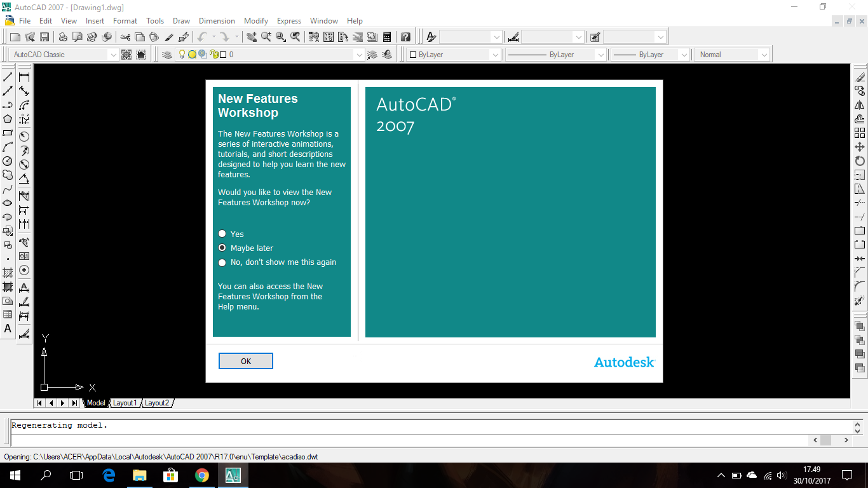Open the Dimension menu
Image resolution: width=868 pixels, height=488 pixels.
pyautogui.click(x=217, y=21)
